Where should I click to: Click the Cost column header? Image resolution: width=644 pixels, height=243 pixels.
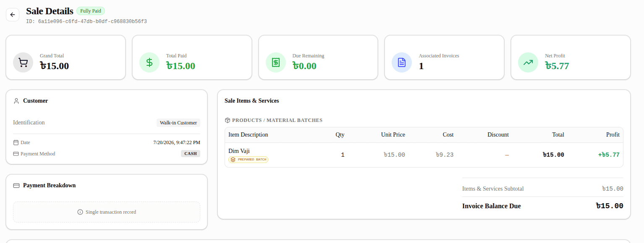448,134
